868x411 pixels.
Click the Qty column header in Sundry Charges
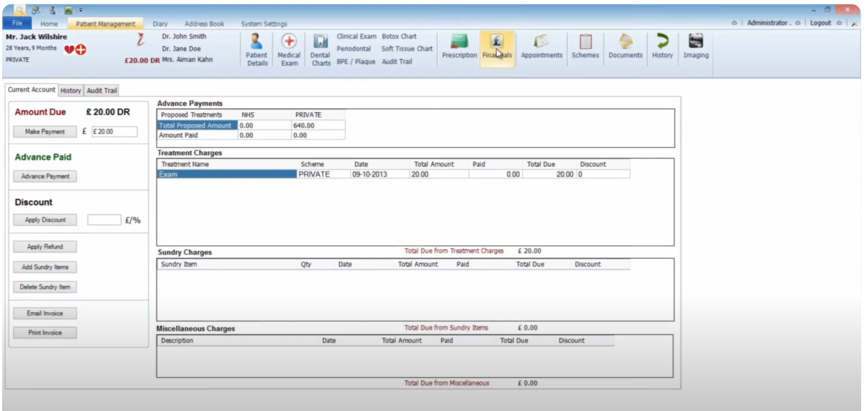point(306,264)
